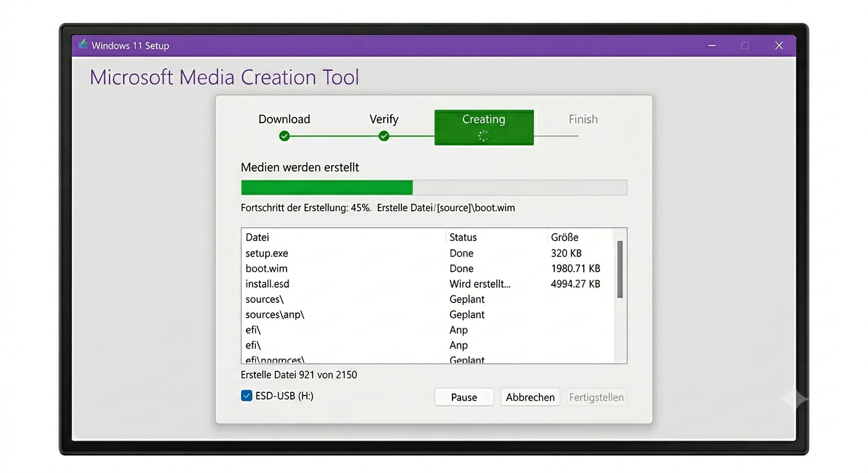Click the Windows 11 Setup title bar icon

click(83, 45)
